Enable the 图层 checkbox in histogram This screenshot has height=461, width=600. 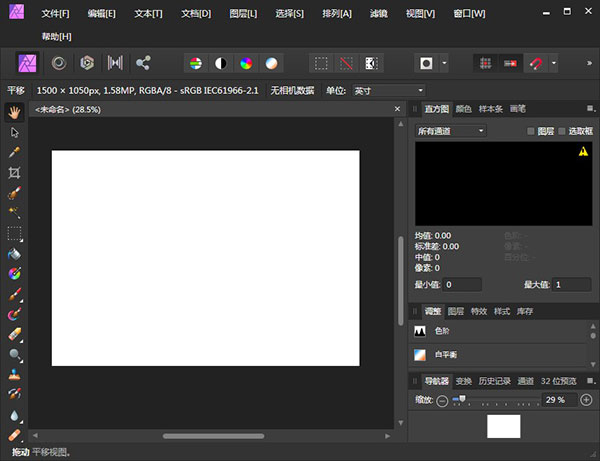531,131
